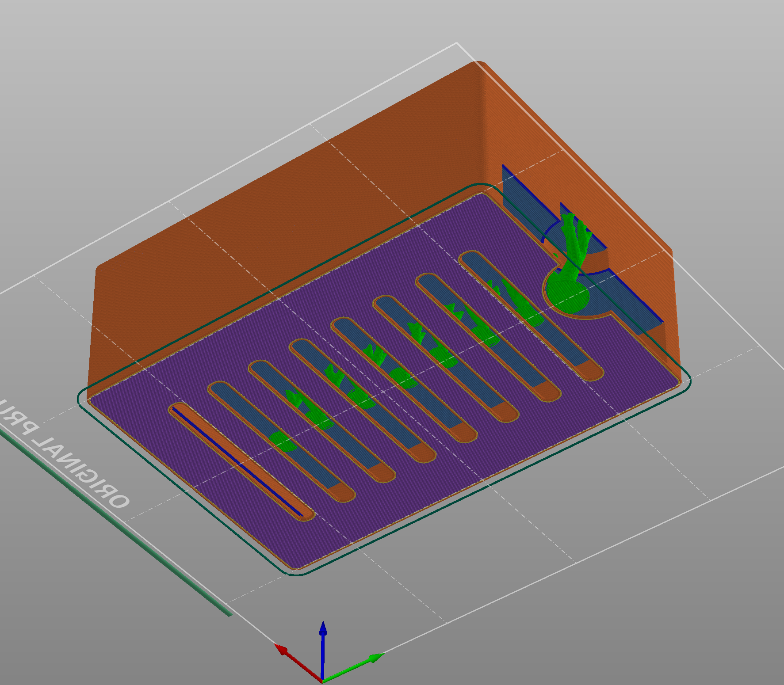
Task: Click the rounded top corner of the box
Action: pyautogui.click(x=479, y=65)
